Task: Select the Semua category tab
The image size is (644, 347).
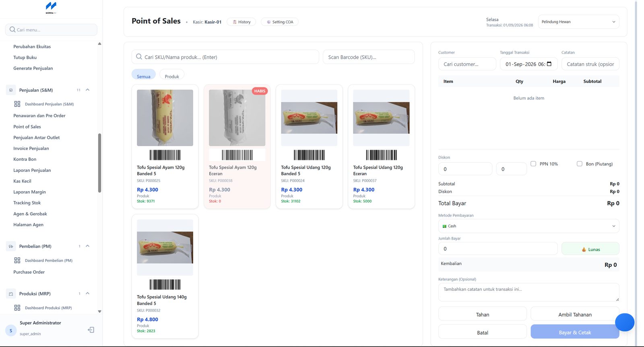Action: (144, 75)
